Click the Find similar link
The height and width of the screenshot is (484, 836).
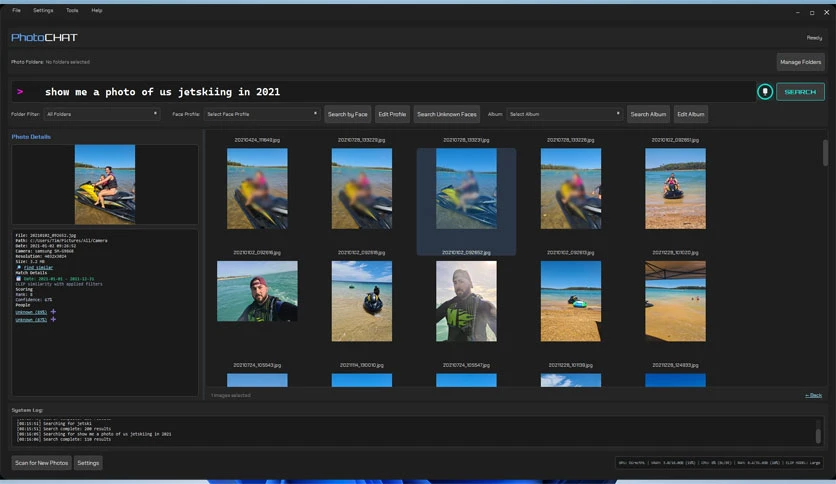(x=38, y=268)
